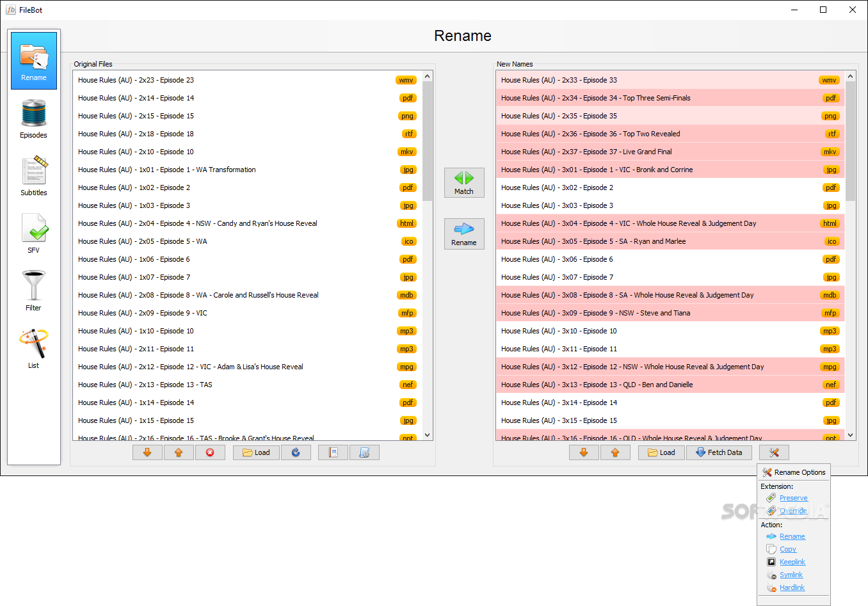
Task: Select original file '1x01 - Episode 1 - WA Transformation'
Action: pos(247,170)
